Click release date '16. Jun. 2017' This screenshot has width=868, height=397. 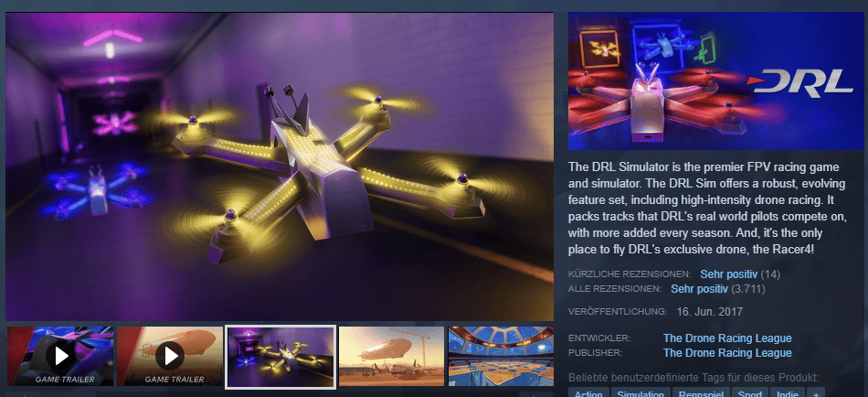pyautogui.click(x=710, y=312)
